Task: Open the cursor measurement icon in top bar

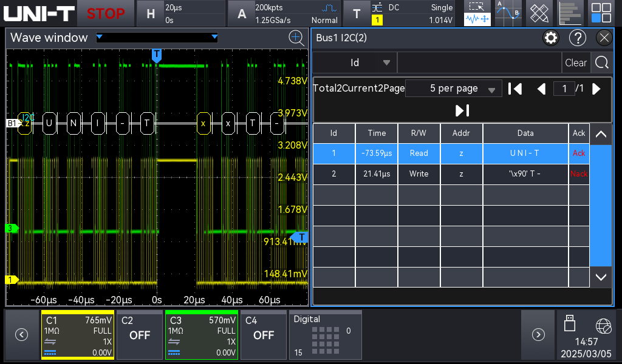Action: coord(508,13)
